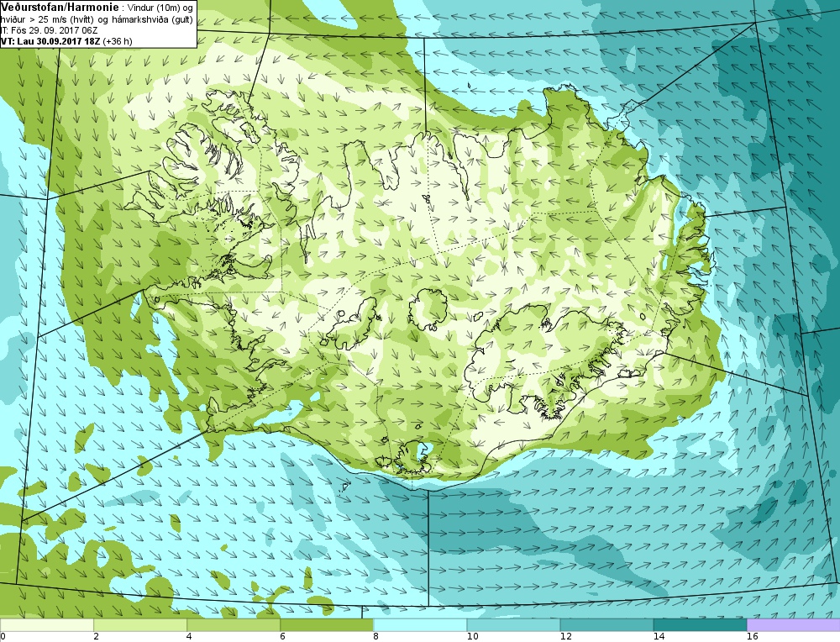The height and width of the screenshot is (642, 840).
Task: Click the legend scale label "2"
Action: coord(96,637)
